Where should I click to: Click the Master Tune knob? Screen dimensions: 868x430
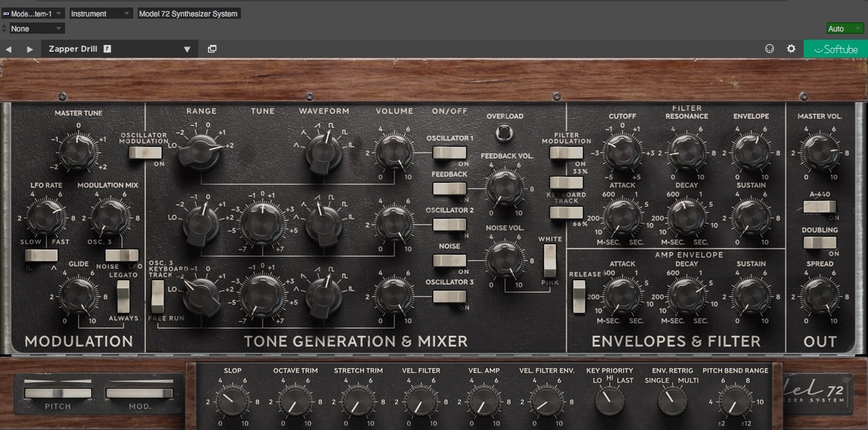coord(78,151)
